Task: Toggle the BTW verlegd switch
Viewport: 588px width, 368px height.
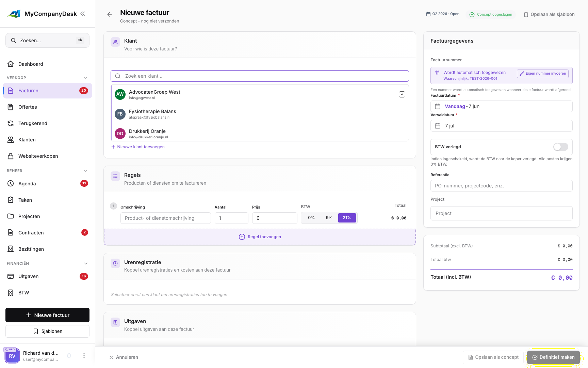Action: click(561, 147)
